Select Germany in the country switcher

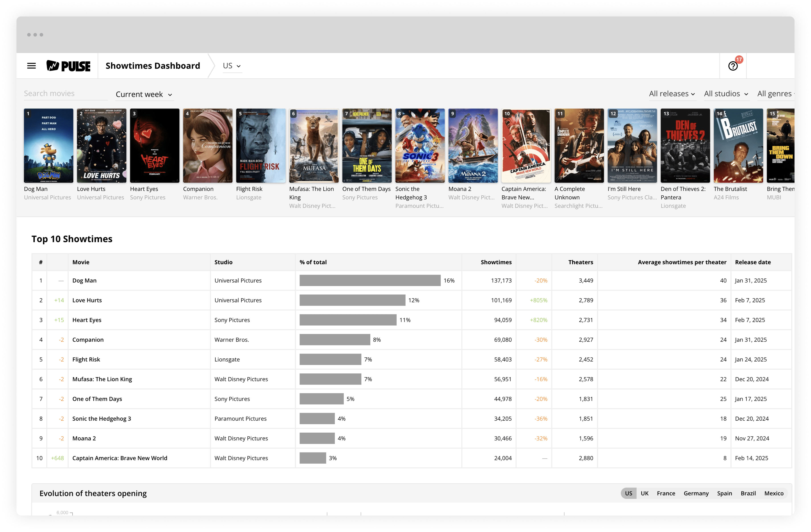696,493
